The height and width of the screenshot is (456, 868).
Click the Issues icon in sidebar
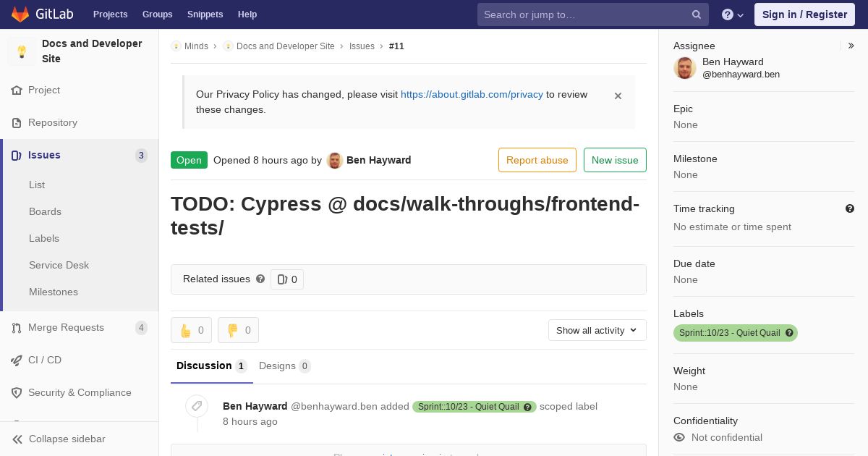pyautogui.click(x=17, y=156)
